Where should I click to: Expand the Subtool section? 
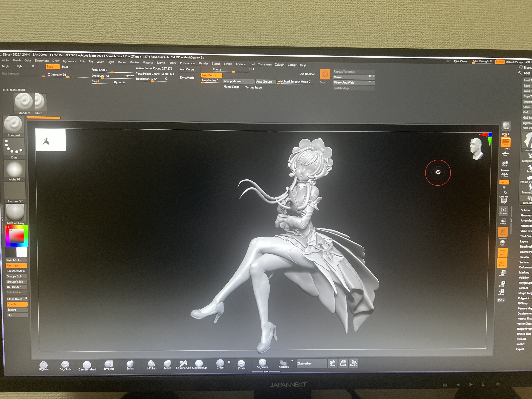pyautogui.click(x=526, y=210)
